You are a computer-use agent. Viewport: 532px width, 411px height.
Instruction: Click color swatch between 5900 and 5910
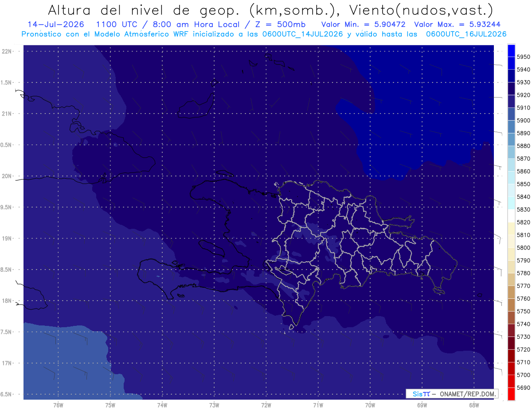(511, 114)
